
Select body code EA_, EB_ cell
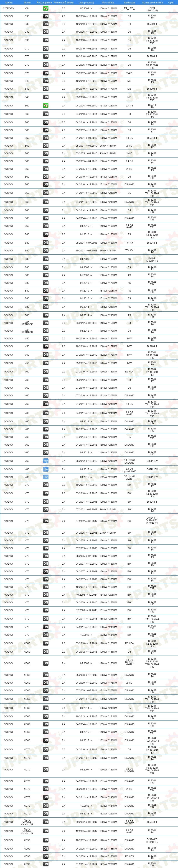click(129, 8)
